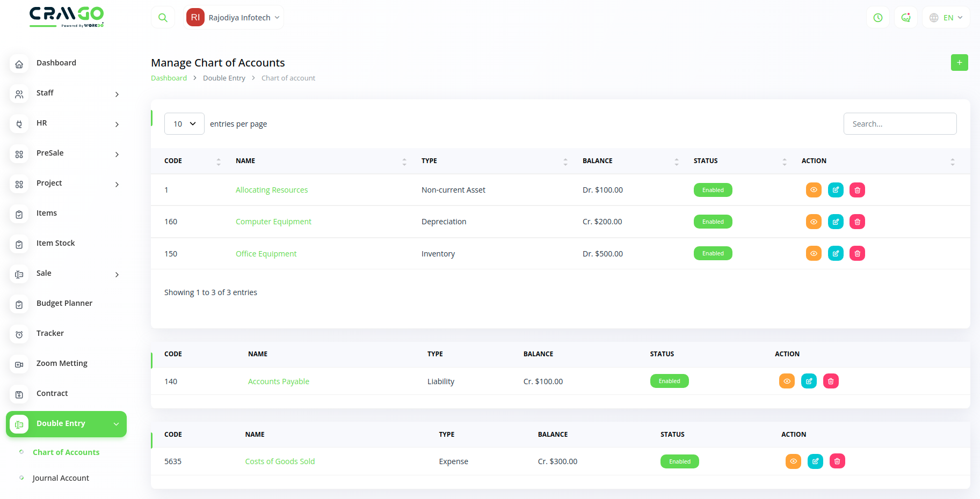980x499 pixels.
Task: Click the search magnifier icon in header
Action: 163,18
